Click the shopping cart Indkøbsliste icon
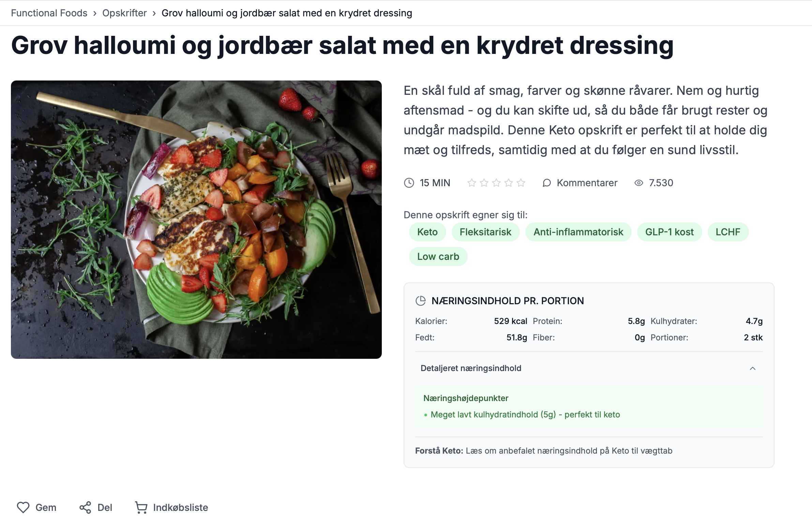The image size is (812, 530). click(x=141, y=507)
